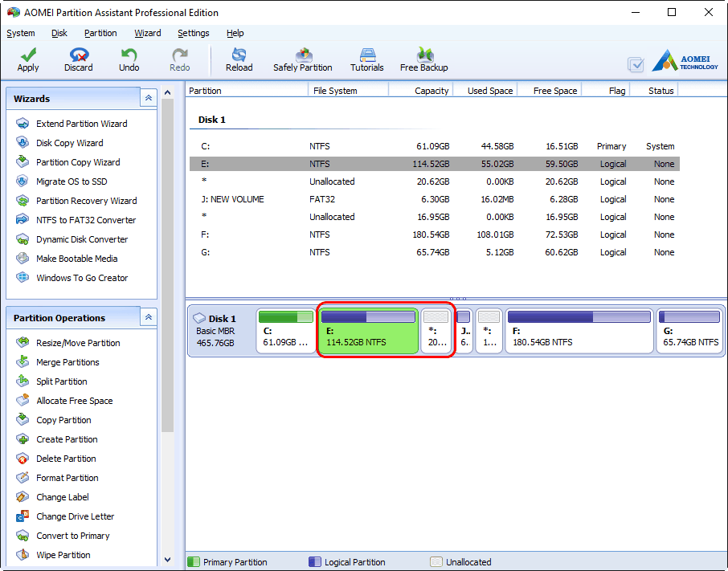The width and height of the screenshot is (728, 571).
Task: Open Tutorials from the toolbar
Action: [x=366, y=59]
